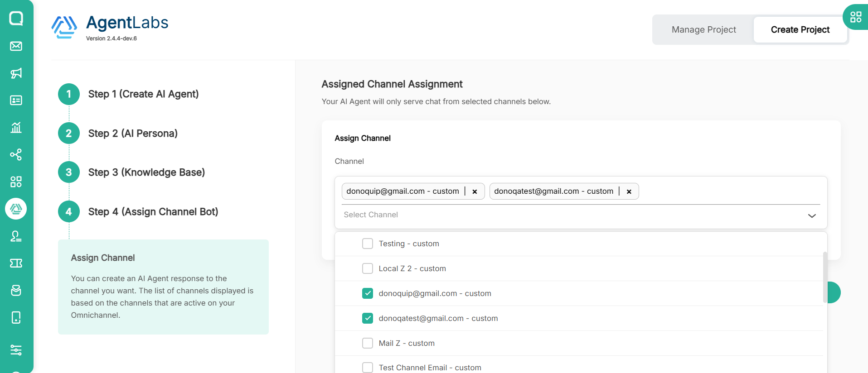Collapse the Select Channel dropdown chevron
The height and width of the screenshot is (373, 868).
tap(811, 215)
